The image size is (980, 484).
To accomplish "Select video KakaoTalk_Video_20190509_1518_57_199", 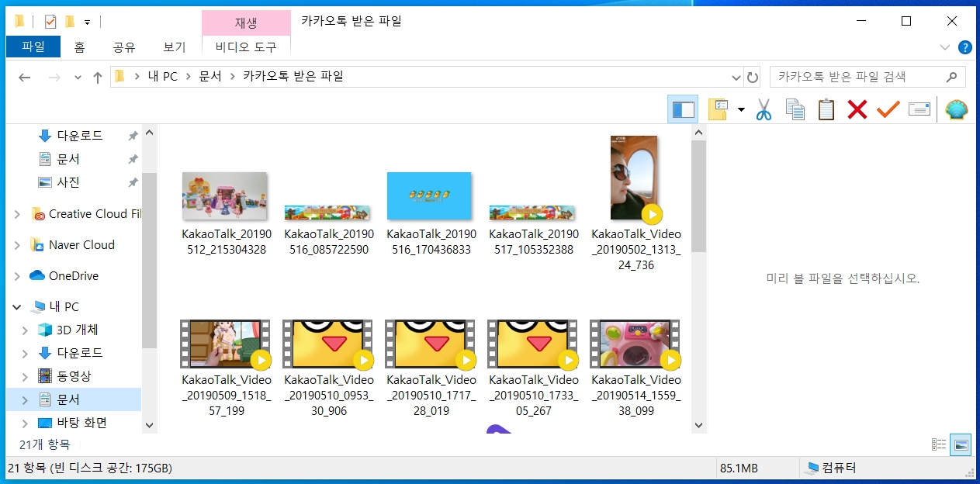I will [x=224, y=344].
